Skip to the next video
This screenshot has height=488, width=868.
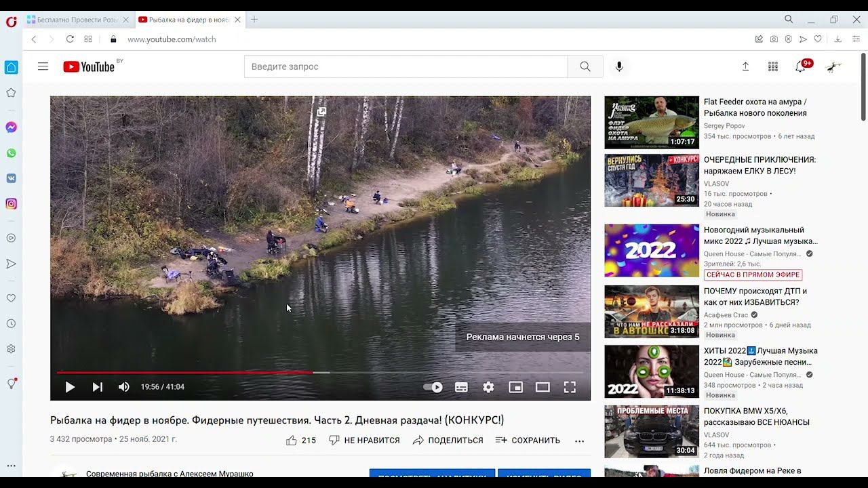pos(98,387)
